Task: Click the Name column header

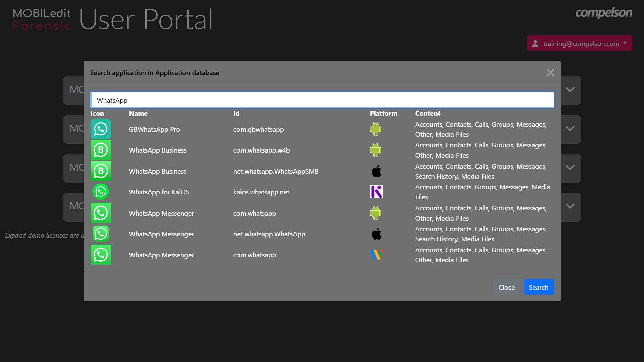Action: tap(138, 113)
